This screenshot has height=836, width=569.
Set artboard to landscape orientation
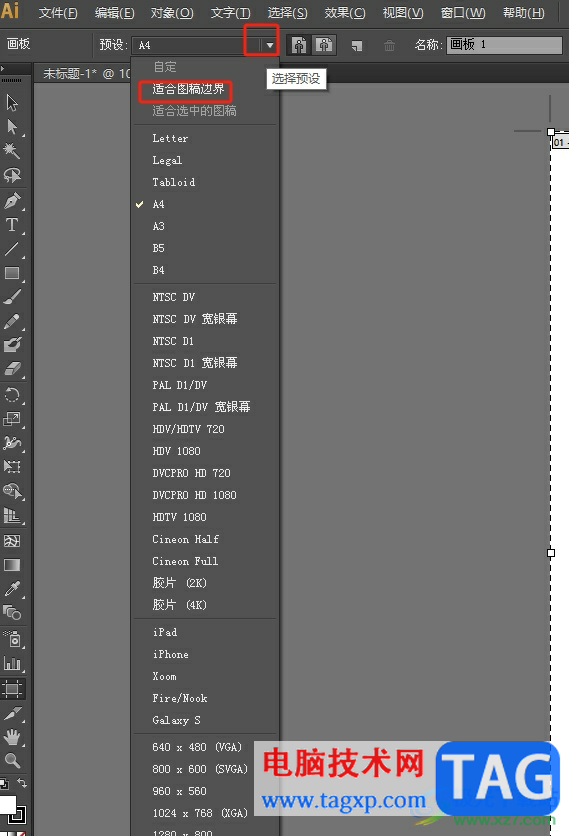click(x=324, y=45)
